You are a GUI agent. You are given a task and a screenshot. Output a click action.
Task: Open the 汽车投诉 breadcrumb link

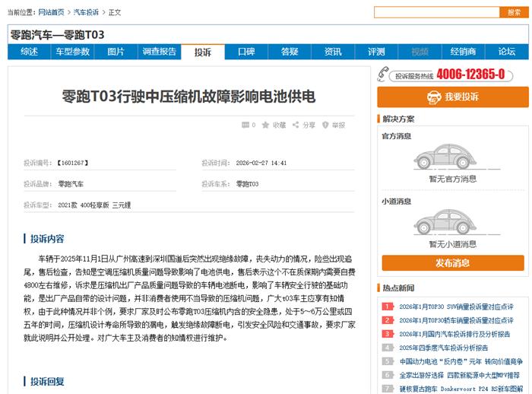click(86, 13)
